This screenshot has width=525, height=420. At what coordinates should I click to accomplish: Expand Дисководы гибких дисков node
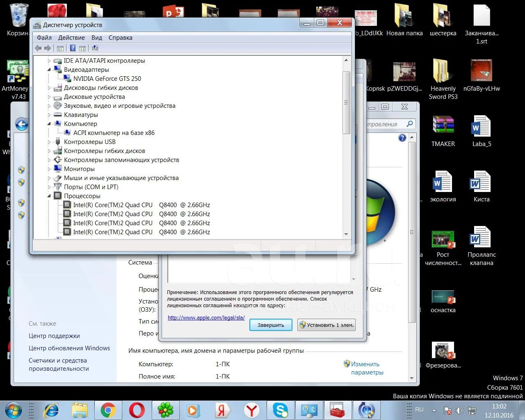coord(49,88)
